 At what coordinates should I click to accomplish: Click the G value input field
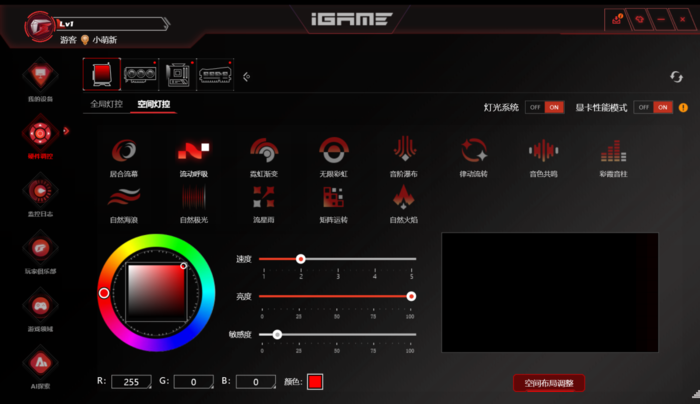[193, 382]
